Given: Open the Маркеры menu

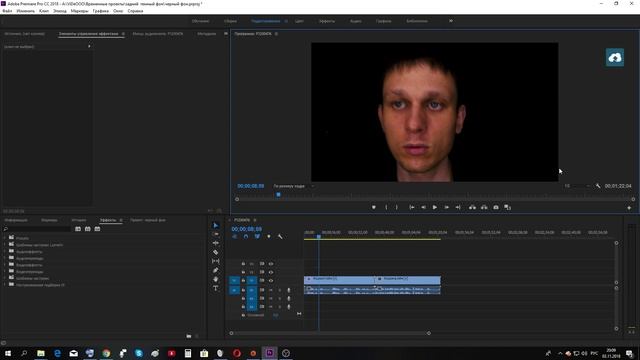Looking at the screenshot, I should pyautogui.click(x=79, y=11).
